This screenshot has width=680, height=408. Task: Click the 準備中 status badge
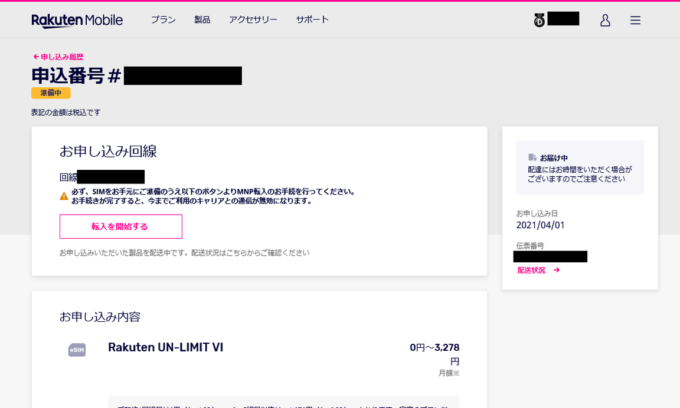point(51,93)
